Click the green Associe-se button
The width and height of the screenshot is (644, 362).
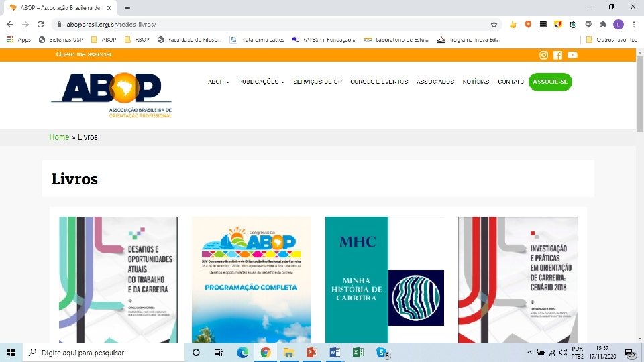(550, 82)
